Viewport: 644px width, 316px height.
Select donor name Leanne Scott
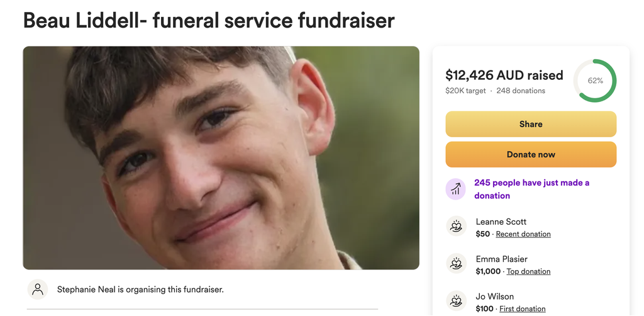pos(501,222)
